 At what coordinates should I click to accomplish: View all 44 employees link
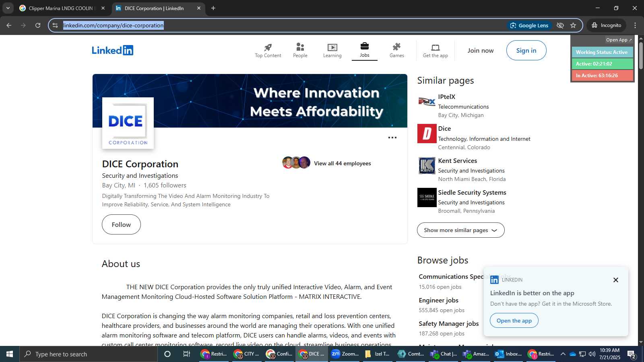tap(343, 163)
